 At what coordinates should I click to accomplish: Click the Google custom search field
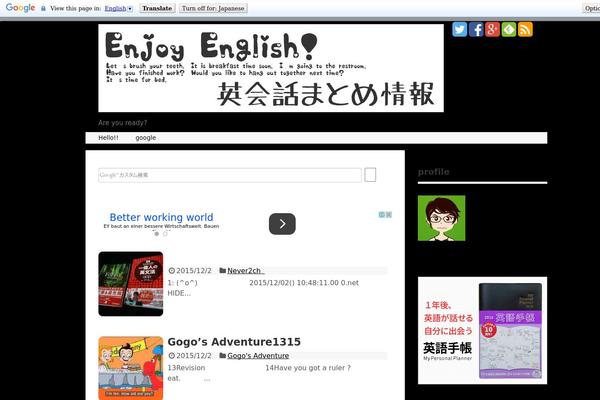point(230,175)
